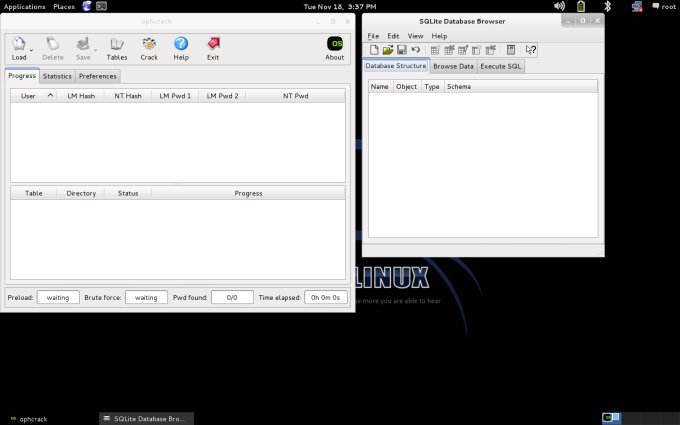Click the Delete Index icon

490,50
